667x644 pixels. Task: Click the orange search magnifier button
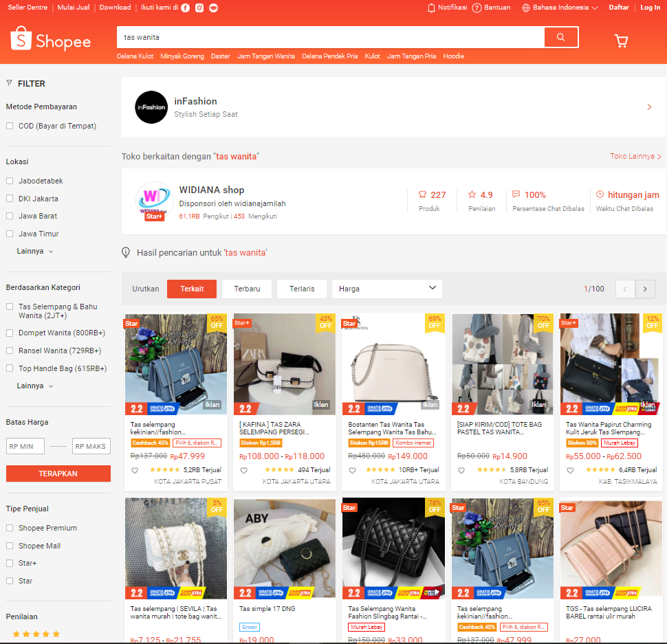tap(560, 37)
